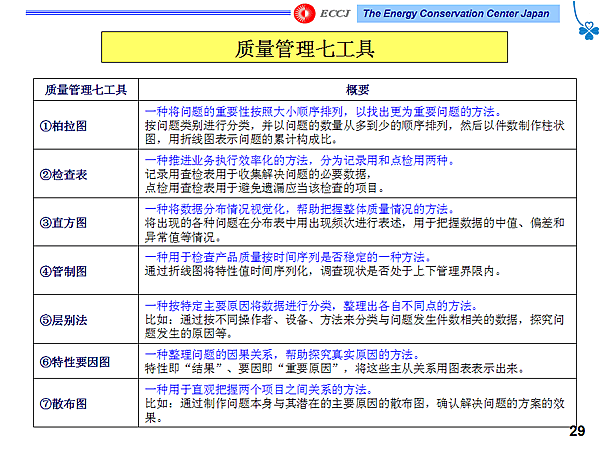Click the 质量管理七工具 table column header
Image resolution: width=600 pixels, height=450 pixels.
click(x=85, y=89)
